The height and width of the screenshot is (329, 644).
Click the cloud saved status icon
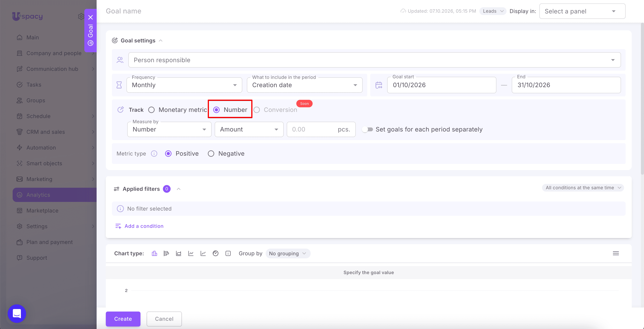[403, 11]
